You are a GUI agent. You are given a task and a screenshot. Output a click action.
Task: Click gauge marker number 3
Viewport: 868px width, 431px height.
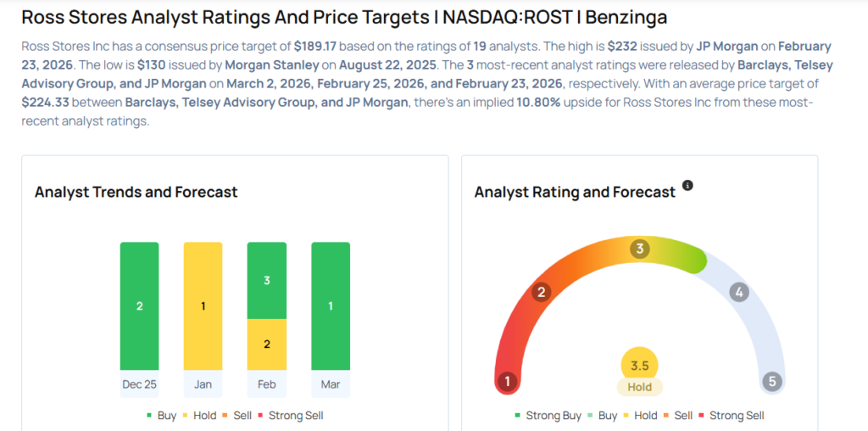640,249
